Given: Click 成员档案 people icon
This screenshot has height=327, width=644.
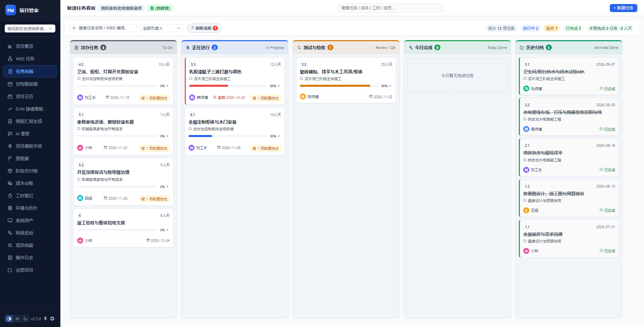Looking at the screenshot, I should (x=10, y=245).
